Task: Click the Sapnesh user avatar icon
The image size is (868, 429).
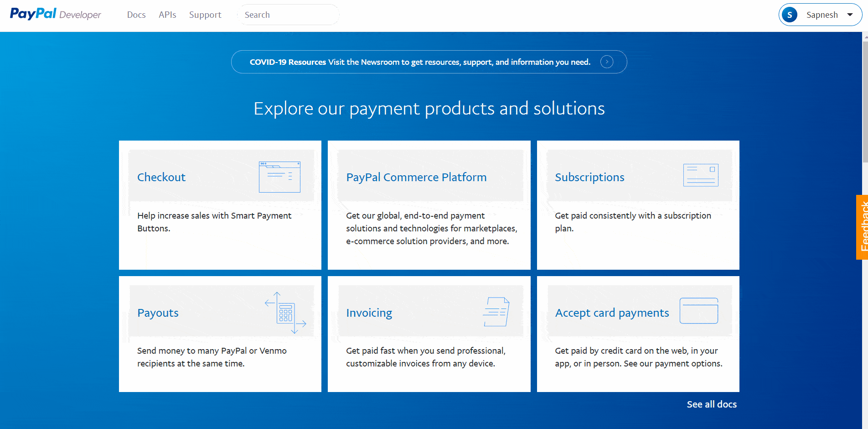Action: click(790, 15)
